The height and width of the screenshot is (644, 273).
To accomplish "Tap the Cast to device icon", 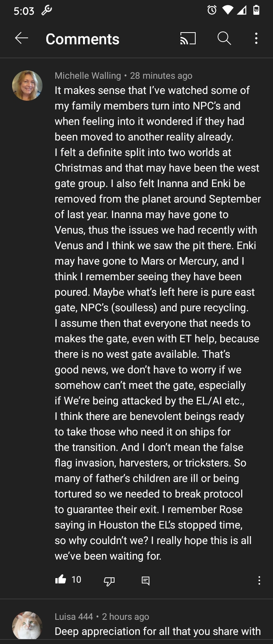I will click(x=188, y=38).
